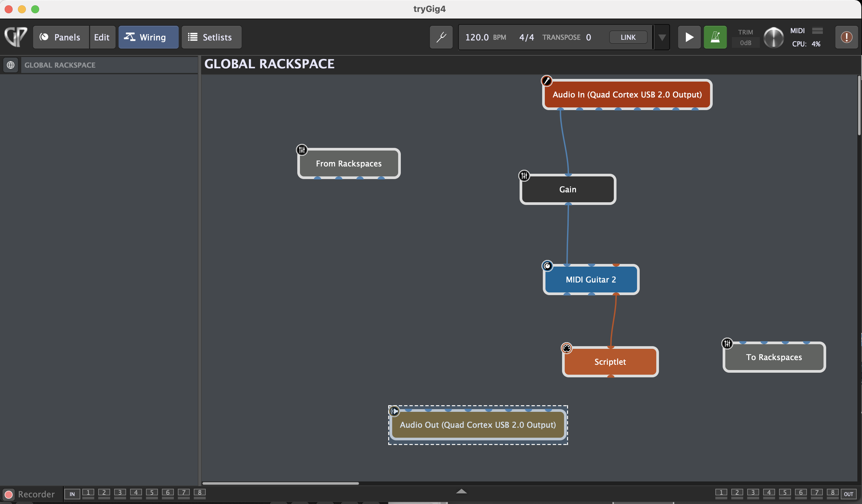Toggle the Ableton LINK button

click(x=628, y=37)
